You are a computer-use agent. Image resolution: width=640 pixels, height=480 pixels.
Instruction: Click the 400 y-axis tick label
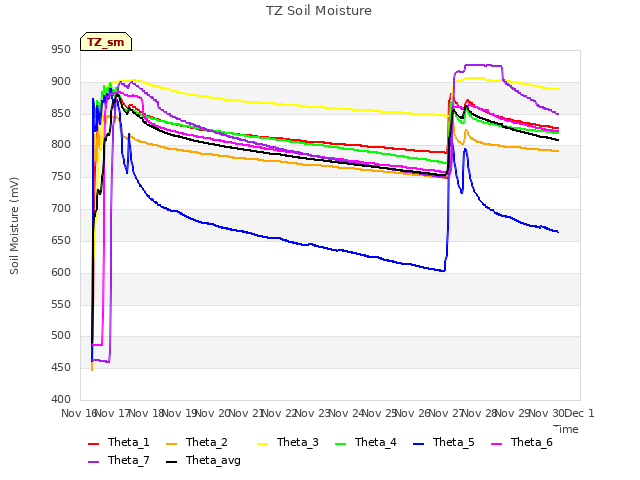tap(61, 400)
